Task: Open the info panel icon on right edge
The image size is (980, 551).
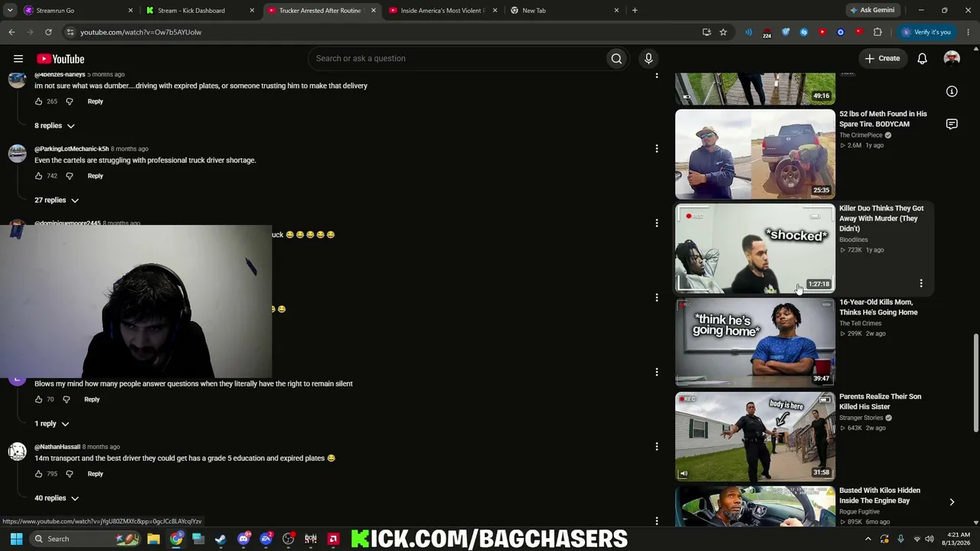Action: coord(952,92)
